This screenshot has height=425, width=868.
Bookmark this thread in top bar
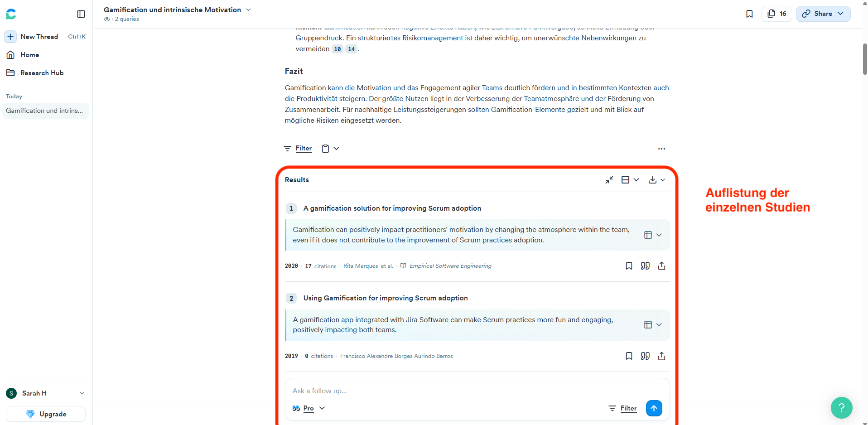point(749,14)
